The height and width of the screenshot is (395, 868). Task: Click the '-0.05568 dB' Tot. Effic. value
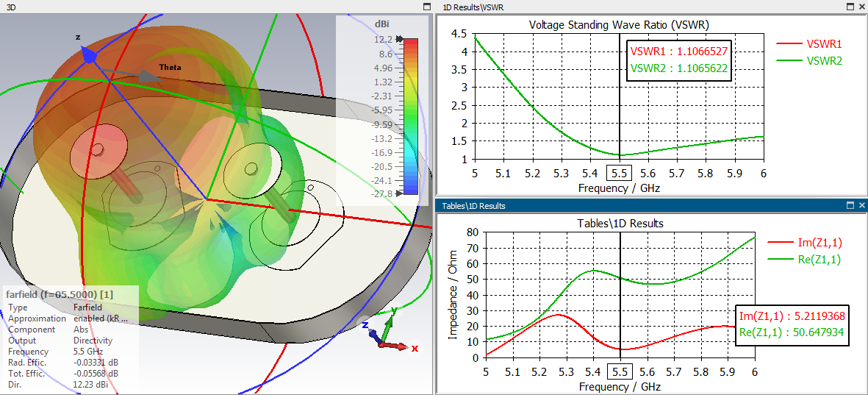pyautogui.click(x=94, y=374)
